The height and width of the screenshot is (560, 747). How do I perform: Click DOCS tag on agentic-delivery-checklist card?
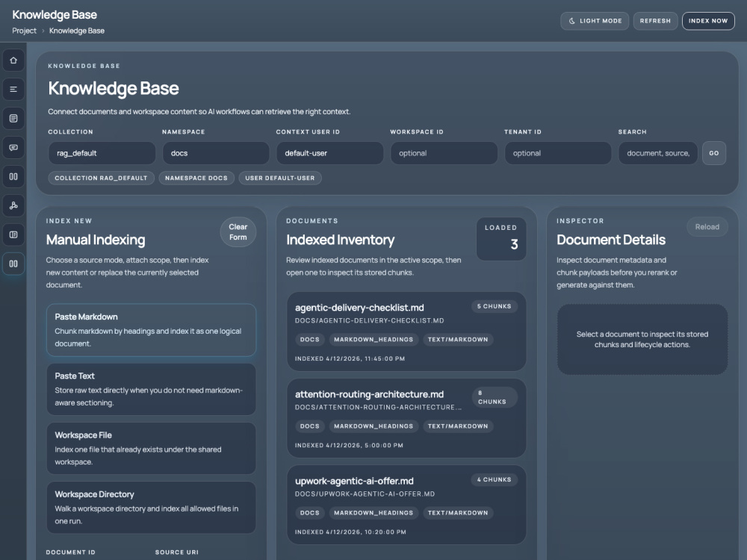(x=310, y=340)
